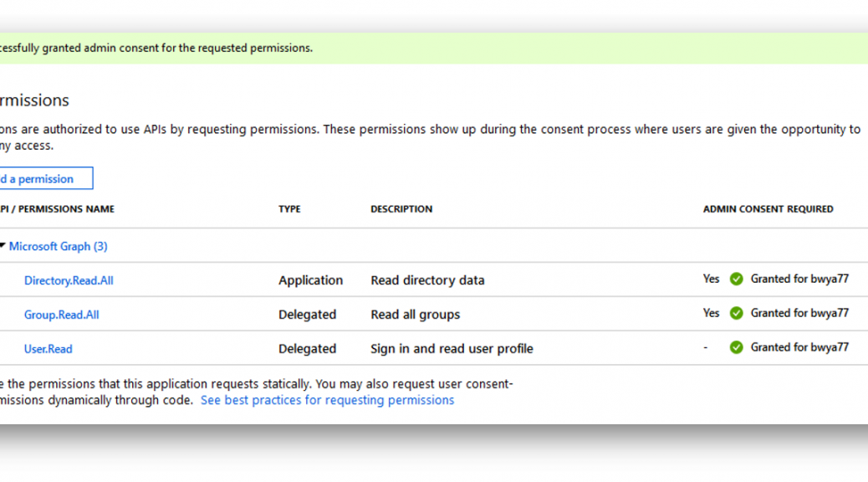Select Granted for bwya77 status on Directory.Read.All
Screen dimensions: 868x482
click(x=799, y=279)
